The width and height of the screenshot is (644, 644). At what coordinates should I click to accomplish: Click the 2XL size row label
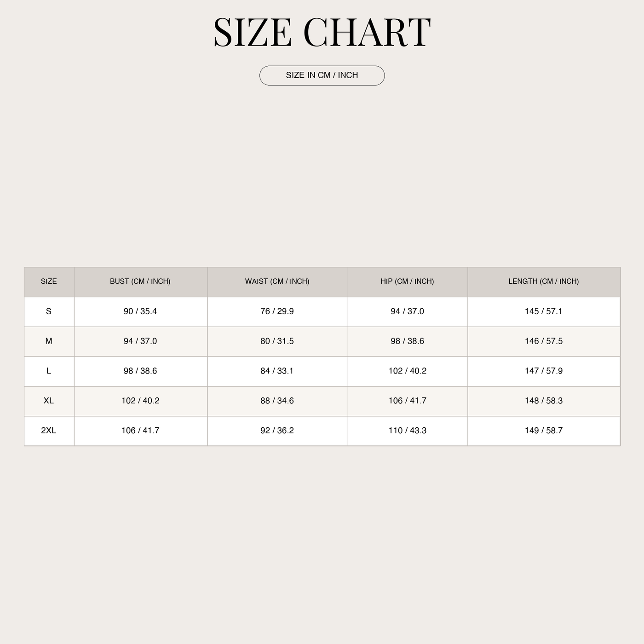click(49, 431)
